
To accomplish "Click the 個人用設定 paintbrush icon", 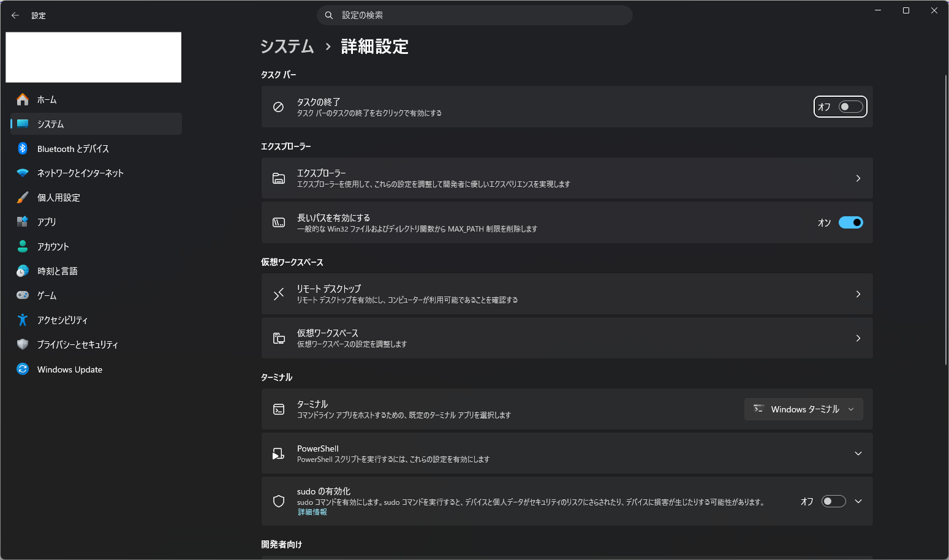I will coord(23,197).
